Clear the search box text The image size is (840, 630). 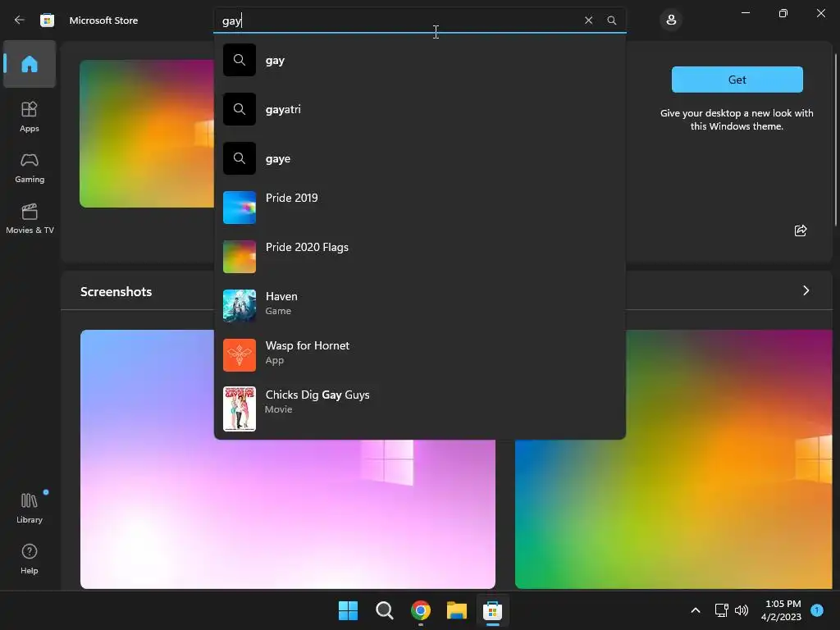click(588, 21)
